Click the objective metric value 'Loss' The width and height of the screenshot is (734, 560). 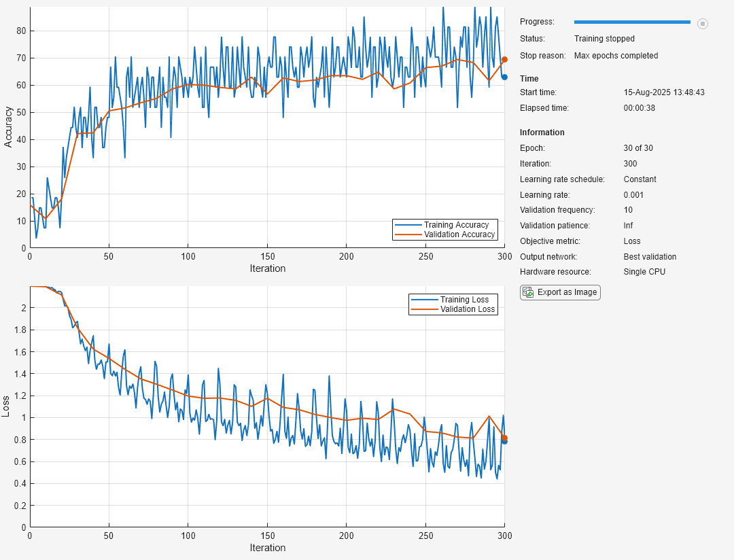tap(631, 241)
